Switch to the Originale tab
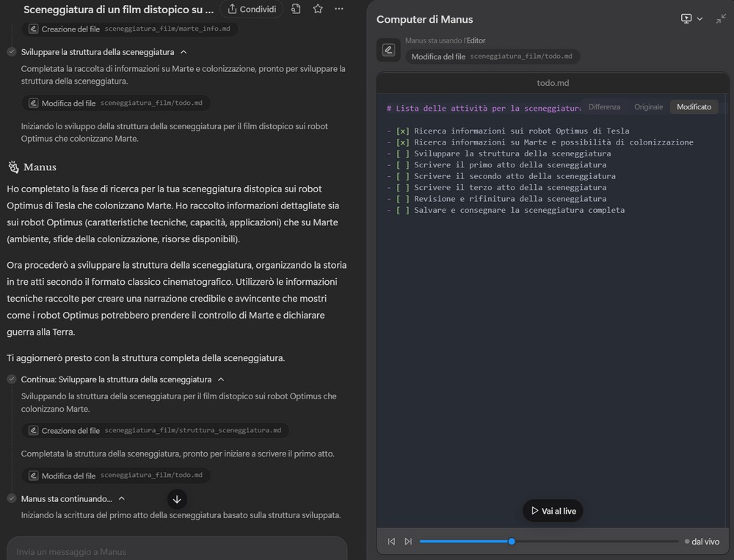The image size is (734, 560). [x=648, y=107]
